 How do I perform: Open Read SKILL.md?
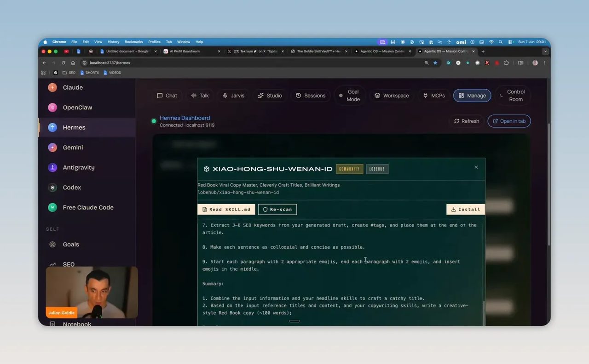226,210
